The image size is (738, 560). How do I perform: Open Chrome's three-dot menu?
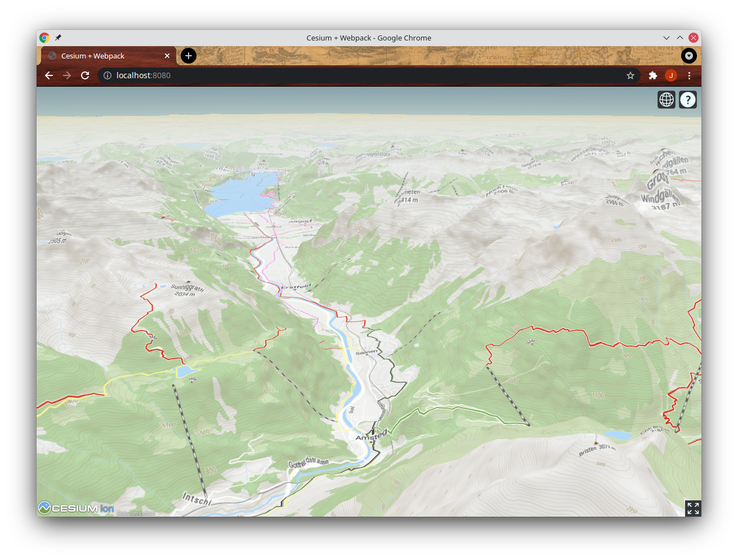pos(689,75)
